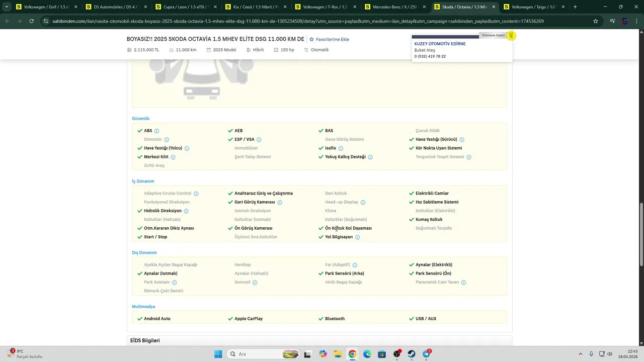Screen dimensions: 644x362
Task: Click checkmark beside Android Auto
Action: tap(140, 319)
